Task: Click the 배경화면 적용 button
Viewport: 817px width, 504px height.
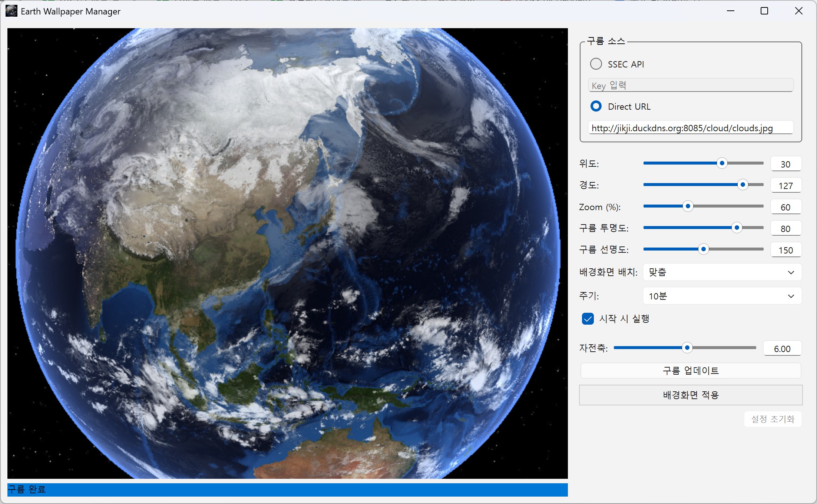Action: pyautogui.click(x=691, y=395)
